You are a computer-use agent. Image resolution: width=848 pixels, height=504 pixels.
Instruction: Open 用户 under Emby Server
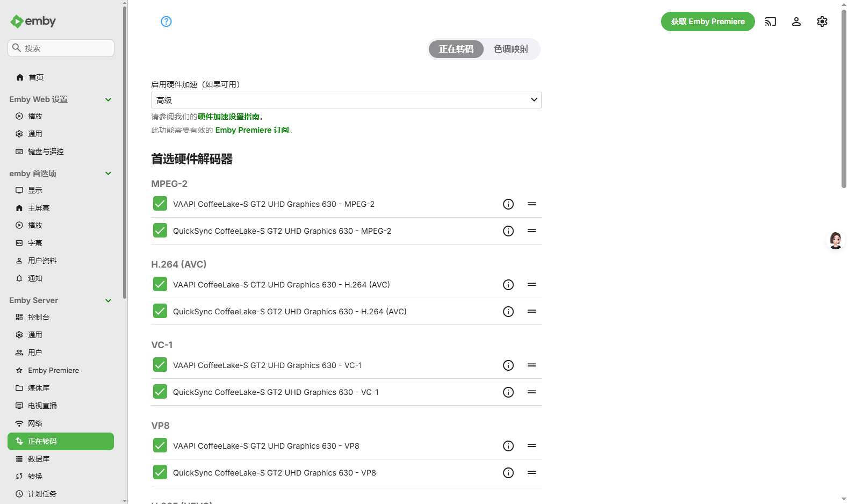click(61, 352)
